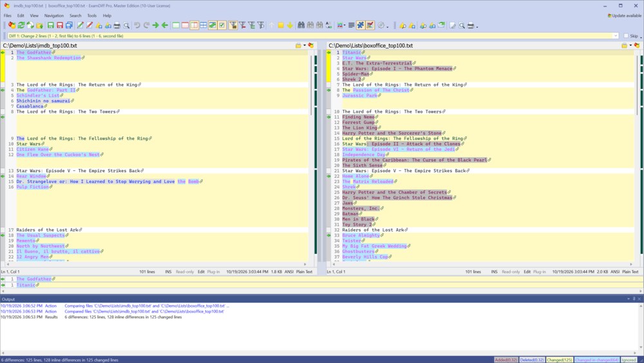
Task: Expand left file path folder dropdown arrow
Action: click(305, 46)
